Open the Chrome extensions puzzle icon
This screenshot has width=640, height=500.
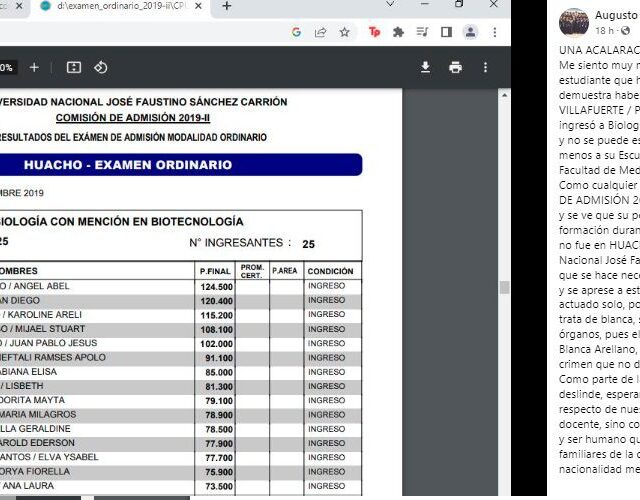point(398,32)
